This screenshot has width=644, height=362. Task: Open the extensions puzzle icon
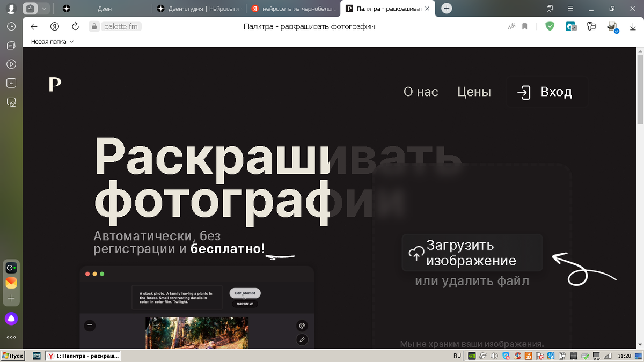click(591, 26)
